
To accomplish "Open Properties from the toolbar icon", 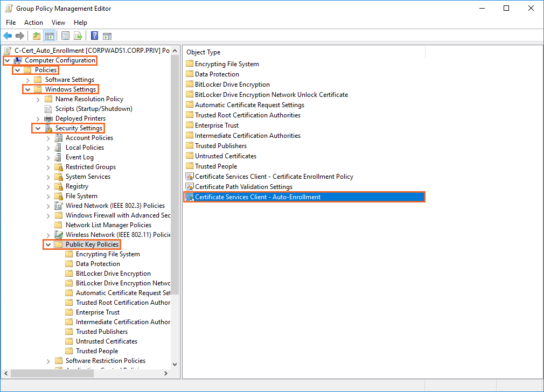I will [x=65, y=36].
